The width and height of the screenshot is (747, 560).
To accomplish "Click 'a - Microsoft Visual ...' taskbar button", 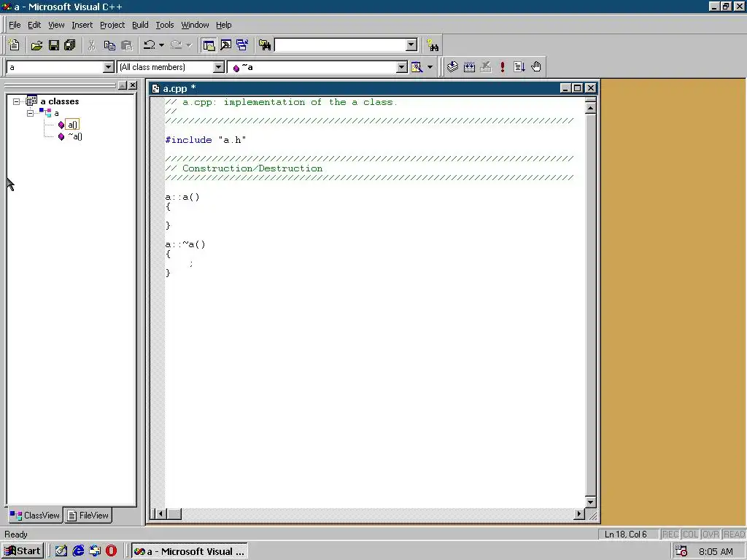I will (x=190, y=551).
